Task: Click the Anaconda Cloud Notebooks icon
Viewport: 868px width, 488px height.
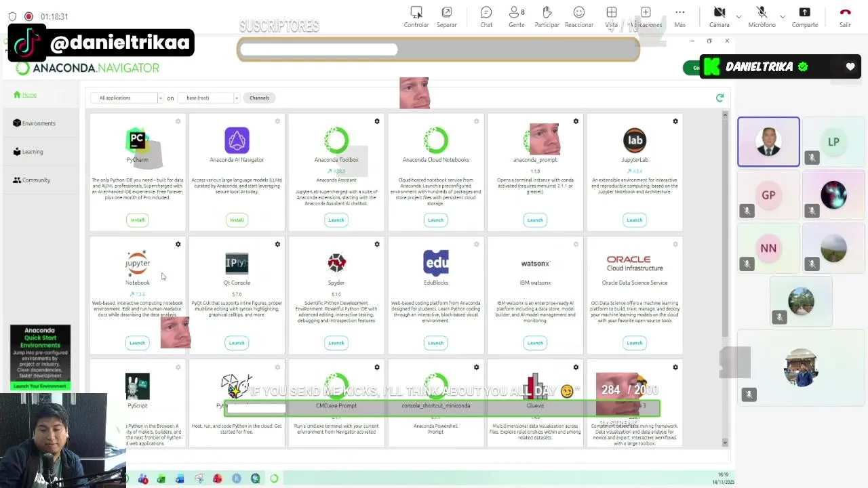Action: [x=435, y=140]
